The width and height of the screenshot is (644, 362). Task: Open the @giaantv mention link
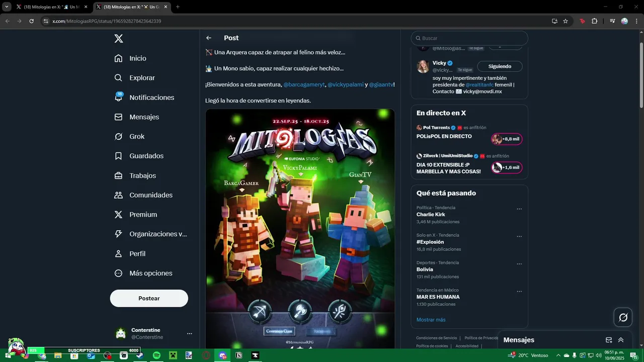(381, 84)
